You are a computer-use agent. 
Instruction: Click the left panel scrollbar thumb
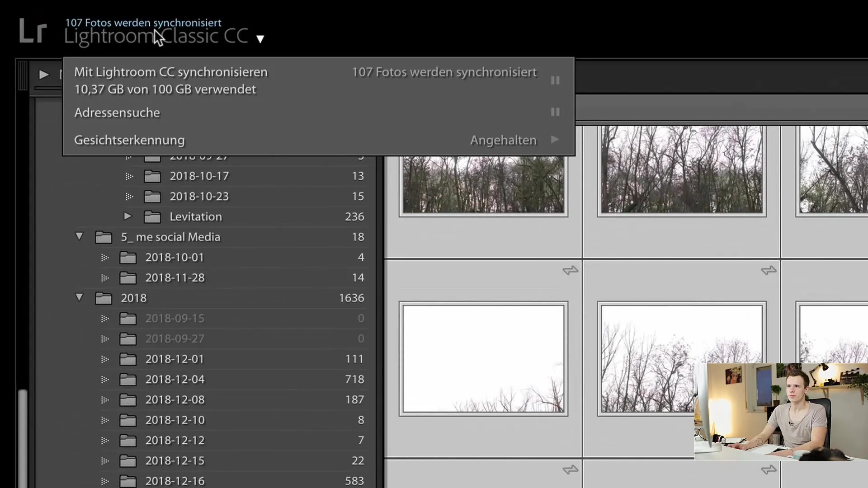(23, 438)
